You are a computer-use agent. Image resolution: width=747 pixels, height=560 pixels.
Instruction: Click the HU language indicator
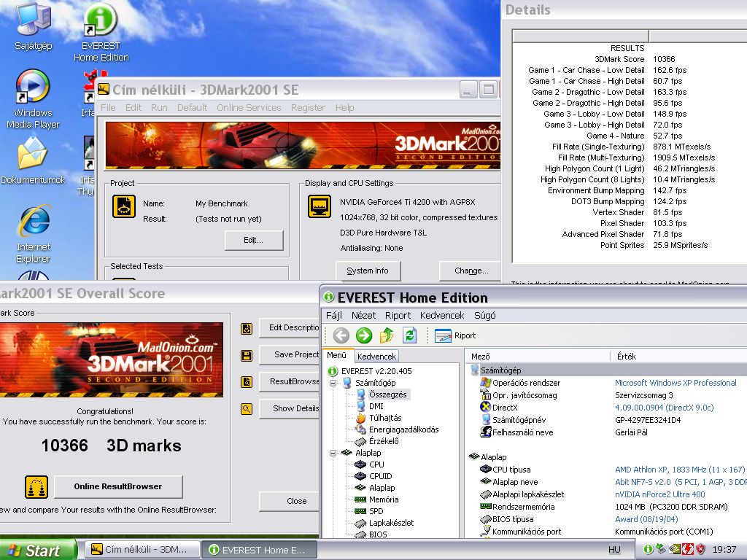click(614, 550)
